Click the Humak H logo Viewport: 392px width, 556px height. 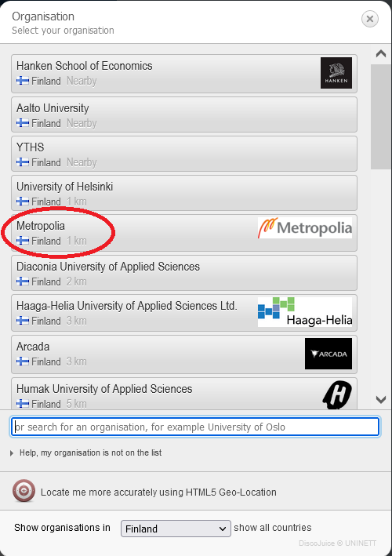[x=337, y=394]
